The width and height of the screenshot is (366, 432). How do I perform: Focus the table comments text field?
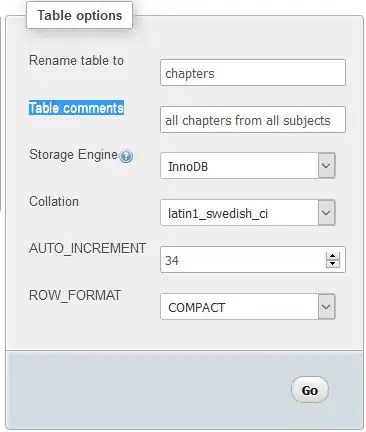point(253,120)
